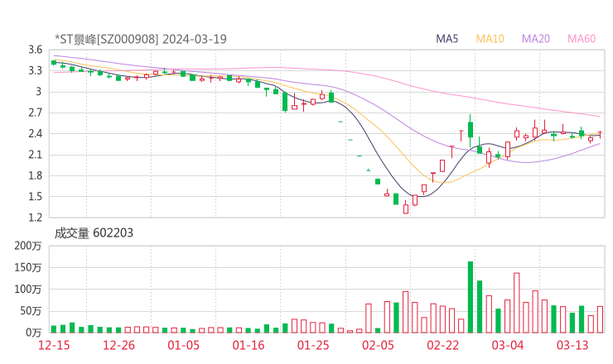
Task: Toggle the MA20 legend label
Action: click(x=536, y=39)
